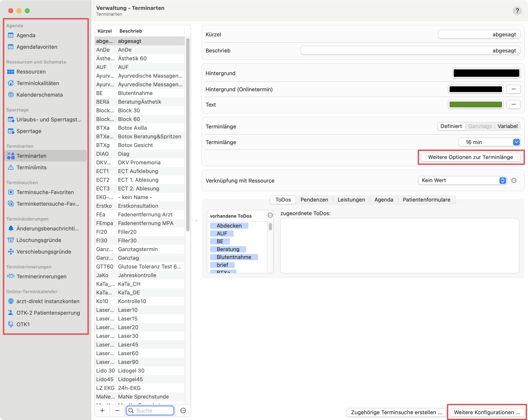Select the Jahreskontrolle row
528x420 pixels.
coord(140,275)
